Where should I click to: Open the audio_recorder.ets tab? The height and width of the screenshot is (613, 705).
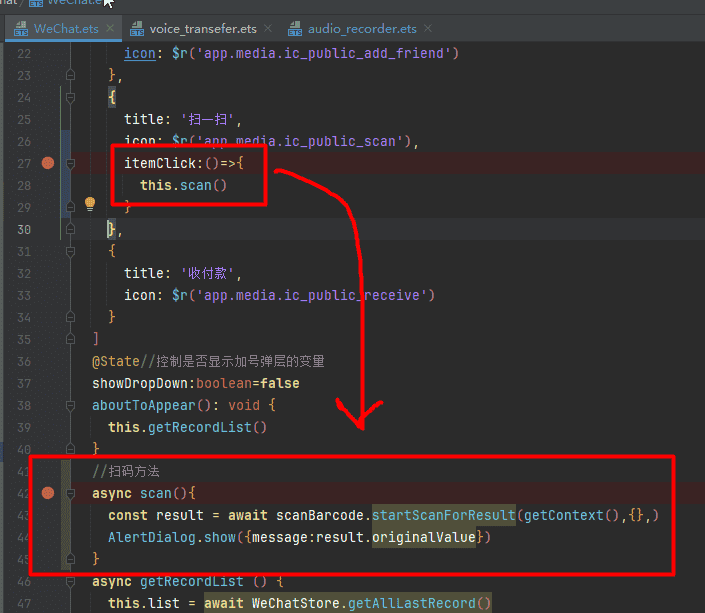[362, 29]
